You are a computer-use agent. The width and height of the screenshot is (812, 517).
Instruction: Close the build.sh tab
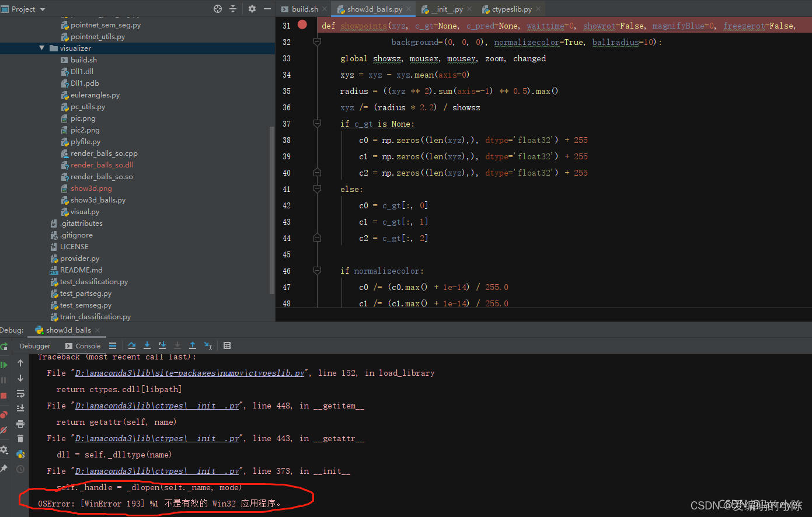325,9
